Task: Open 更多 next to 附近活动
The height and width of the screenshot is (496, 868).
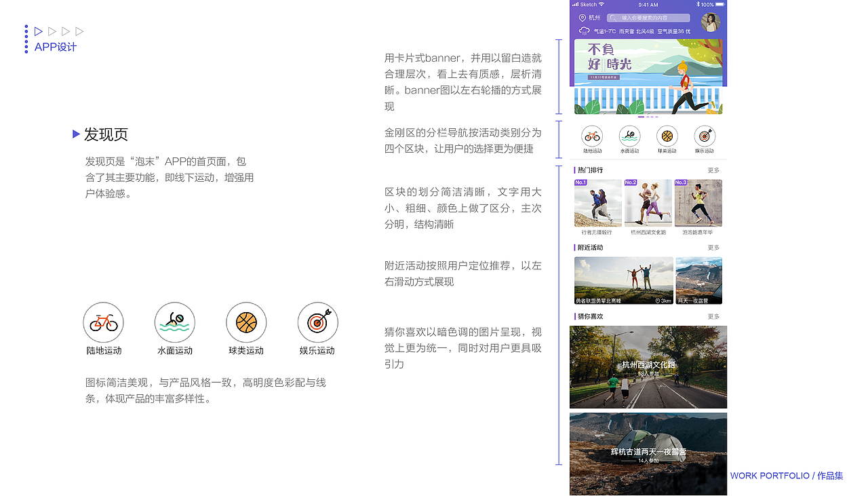Action: [712, 247]
